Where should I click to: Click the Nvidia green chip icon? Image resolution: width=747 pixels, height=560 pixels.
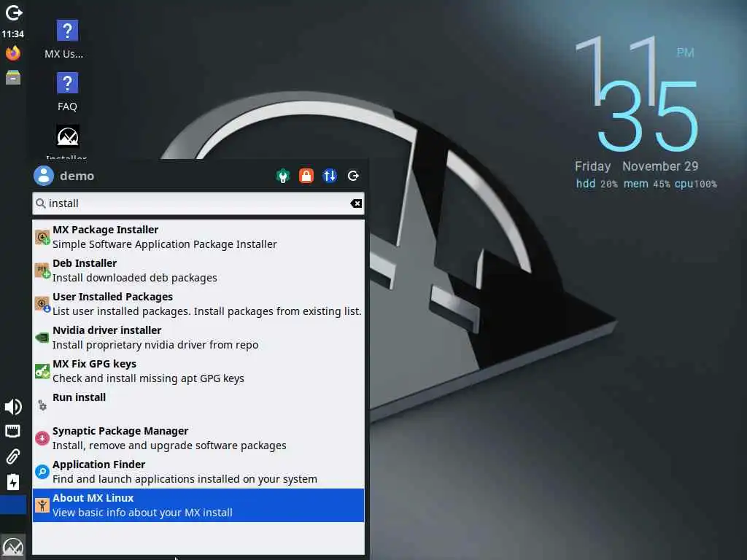(x=42, y=338)
